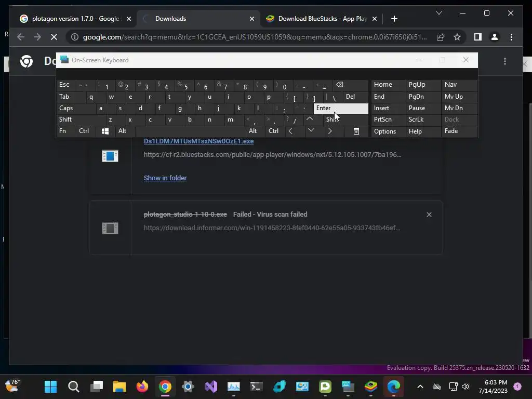Open volume icon in system tray

(465, 387)
